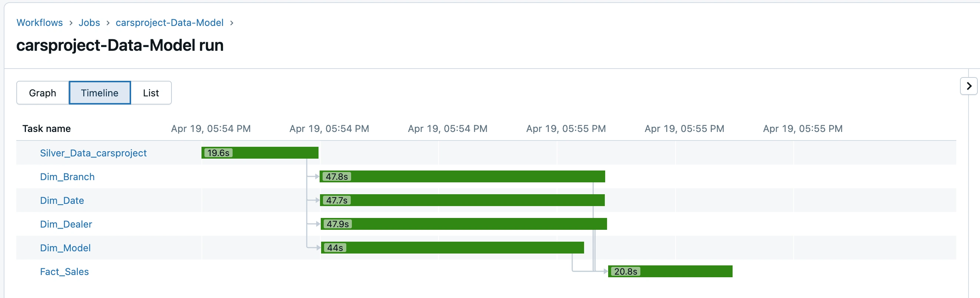The height and width of the screenshot is (298, 980).
Task: Select the Timeline view tab
Action: tap(100, 93)
